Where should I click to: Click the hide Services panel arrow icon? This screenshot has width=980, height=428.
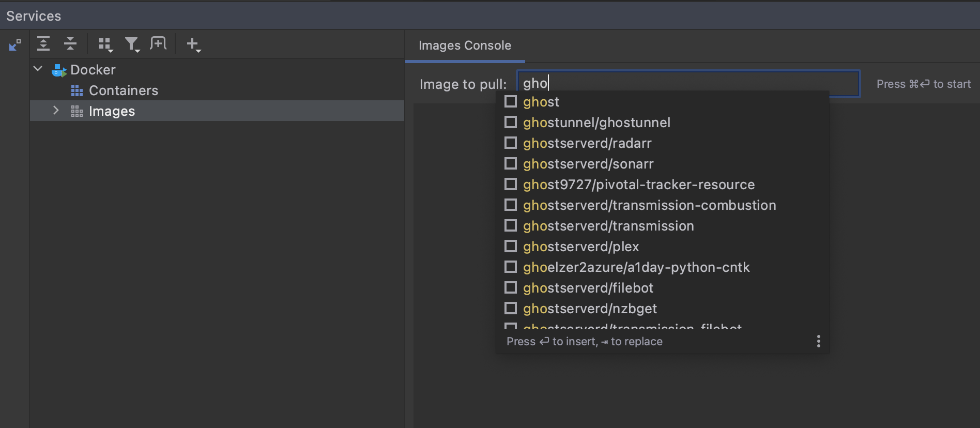(x=15, y=45)
